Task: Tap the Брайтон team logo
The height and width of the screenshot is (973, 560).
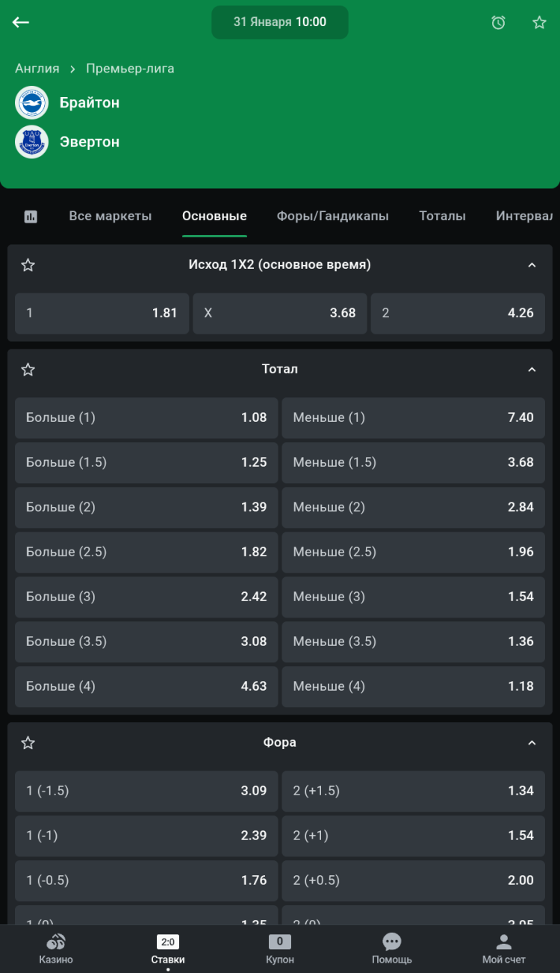Action: coord(31,103)
